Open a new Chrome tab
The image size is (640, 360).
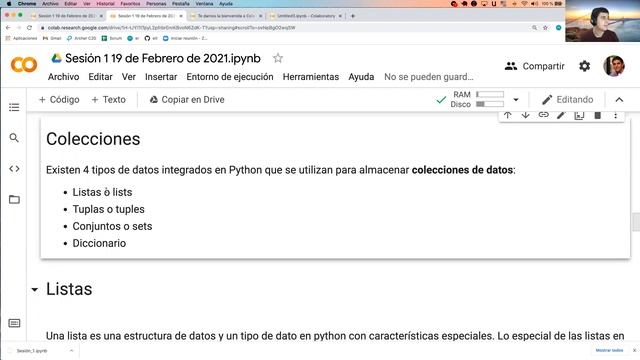pyautogui.click(x=353, y=16)
